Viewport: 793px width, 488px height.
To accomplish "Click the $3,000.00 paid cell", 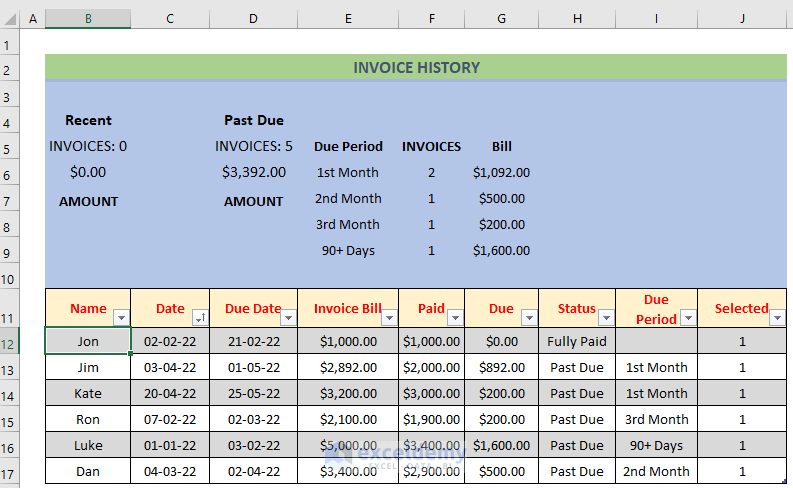I will (431, 393).
